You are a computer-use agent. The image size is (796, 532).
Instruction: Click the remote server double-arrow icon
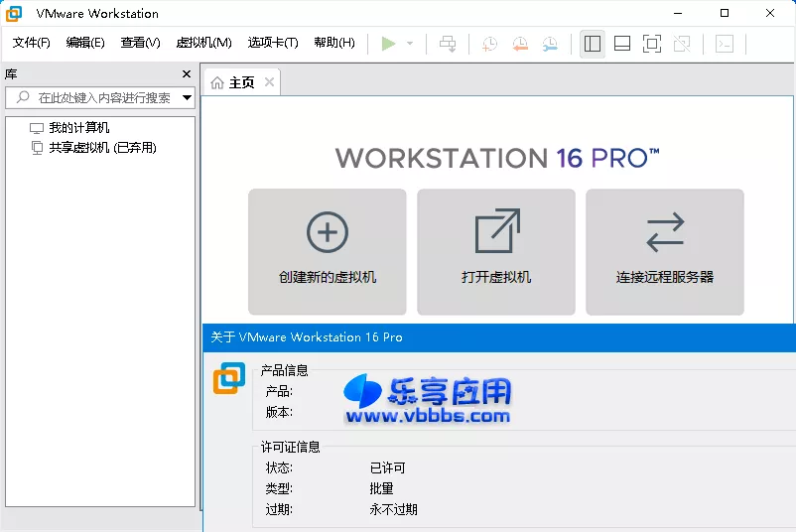point(665,232)
